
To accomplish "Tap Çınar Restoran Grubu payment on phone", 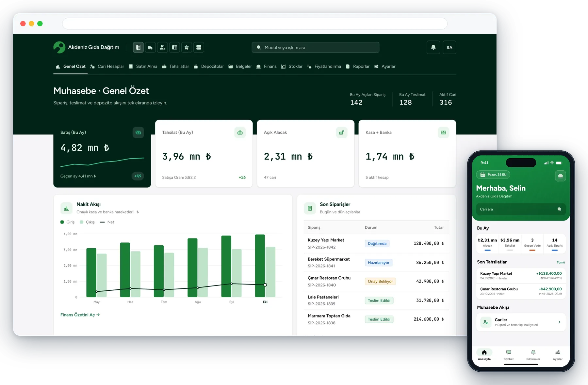I will tap(521, 291).
